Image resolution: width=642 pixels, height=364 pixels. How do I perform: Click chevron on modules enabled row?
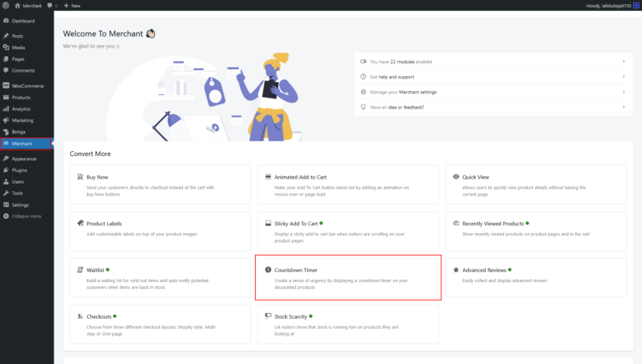[624, 61]
